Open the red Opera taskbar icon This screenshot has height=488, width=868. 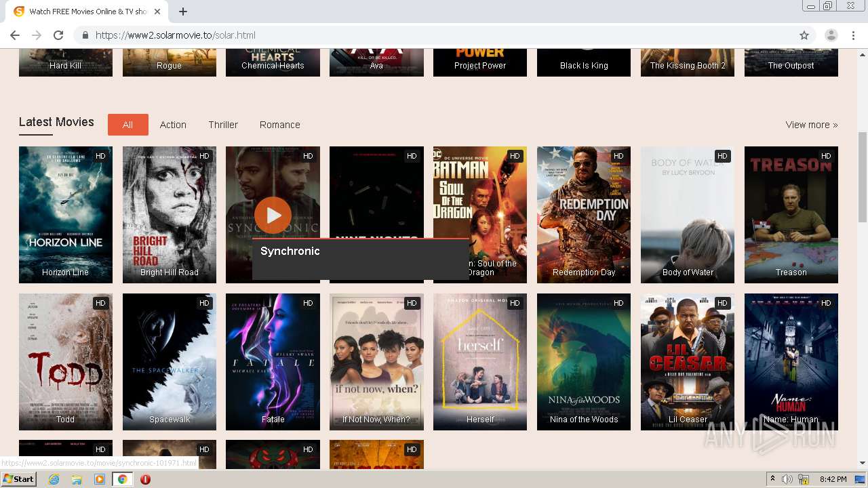[x=145, y=479]
